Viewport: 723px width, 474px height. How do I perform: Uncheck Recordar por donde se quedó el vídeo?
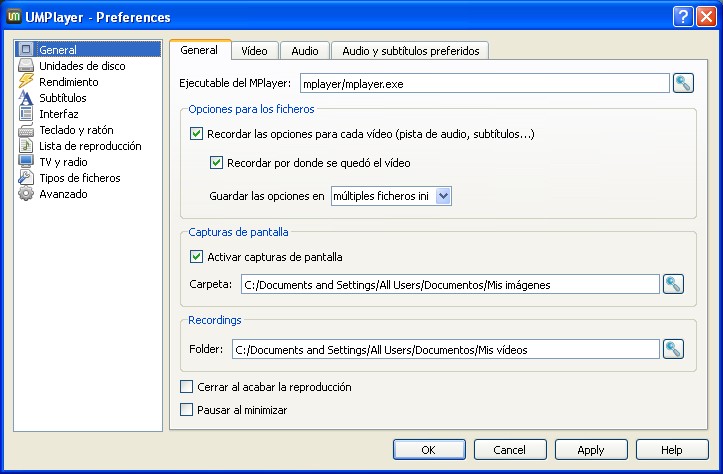click(216, 162)
